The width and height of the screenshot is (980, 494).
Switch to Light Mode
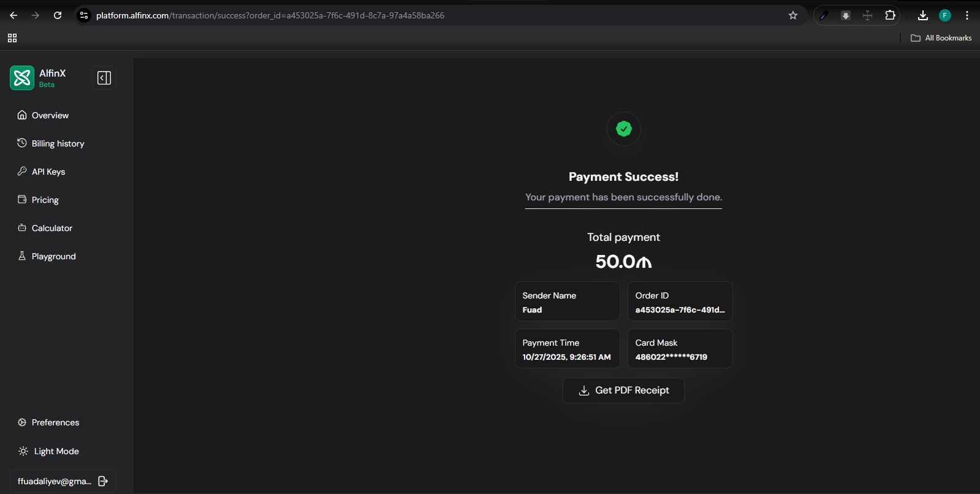(56, 451)
